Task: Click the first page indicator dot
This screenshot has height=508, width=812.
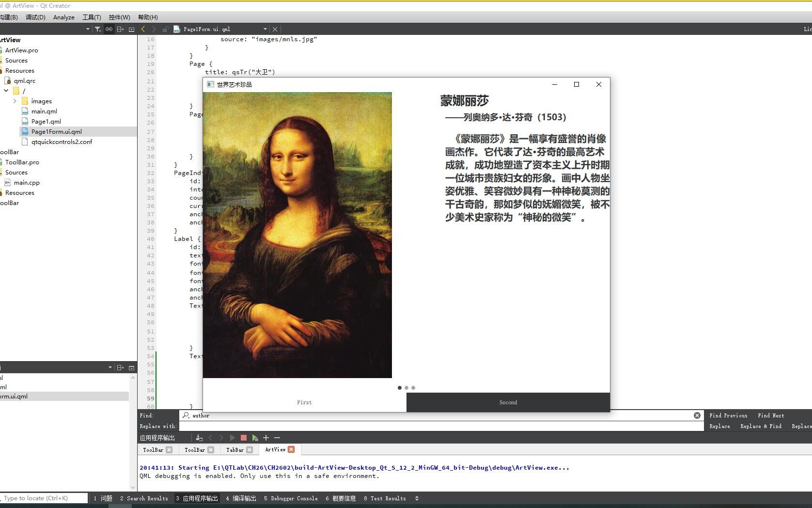Action: [x=400, y=388]
